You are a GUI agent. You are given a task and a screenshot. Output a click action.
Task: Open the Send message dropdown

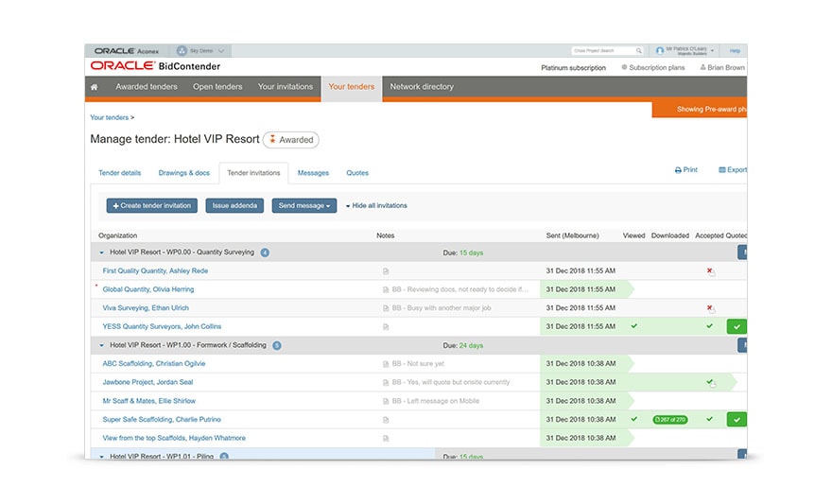(x=304, y=206)
